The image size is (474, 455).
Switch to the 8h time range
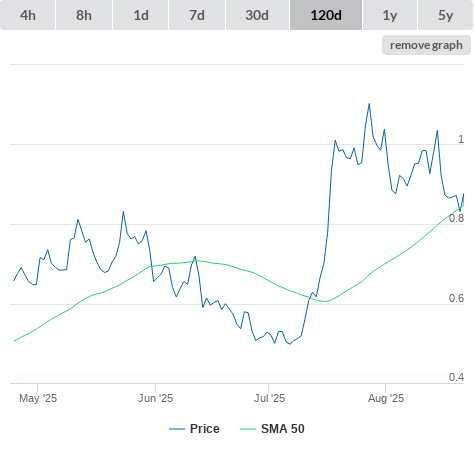tap(84, 15)
